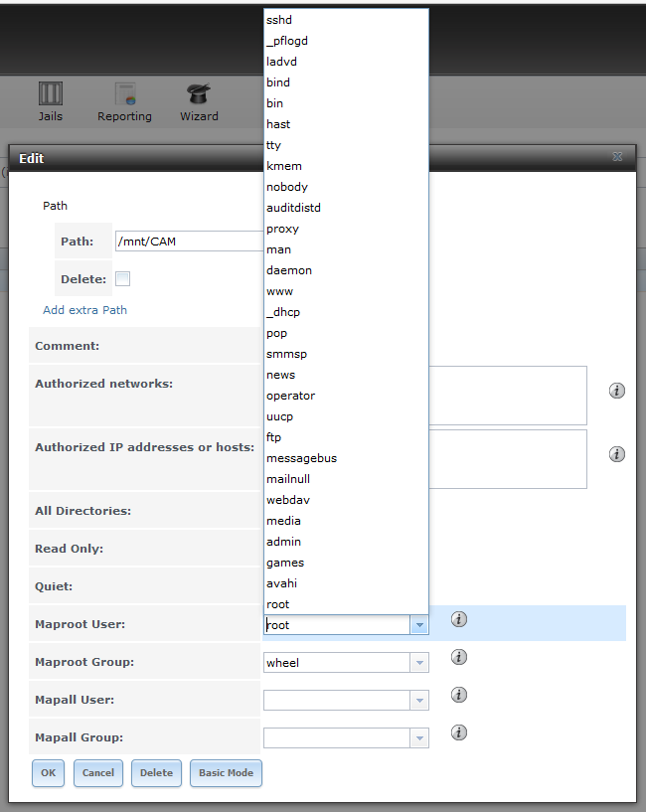
Task: Select ftp user entry
Action: coord(346,437)
